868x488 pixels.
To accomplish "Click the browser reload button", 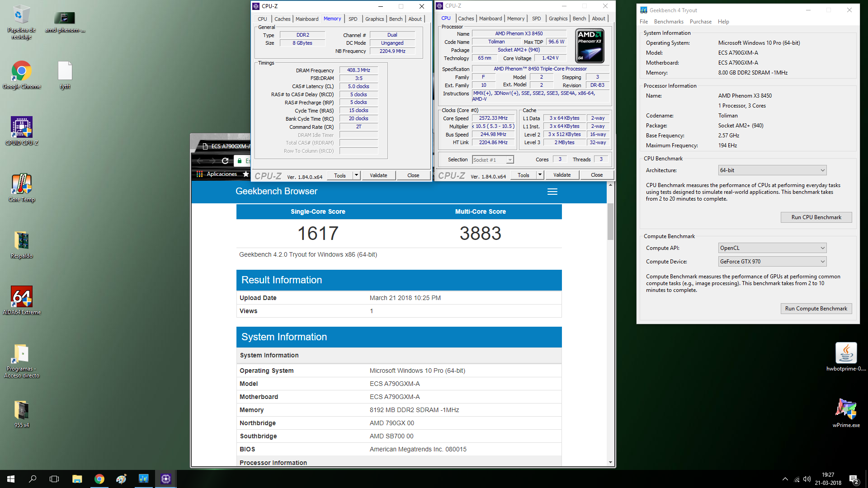I will pyautogui.click(x=225, y=161).
